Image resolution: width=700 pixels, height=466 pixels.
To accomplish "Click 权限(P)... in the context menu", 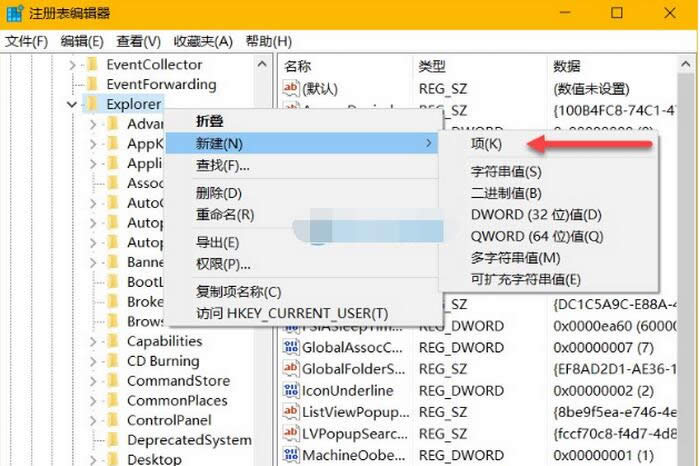I will [x=222, y=264].
